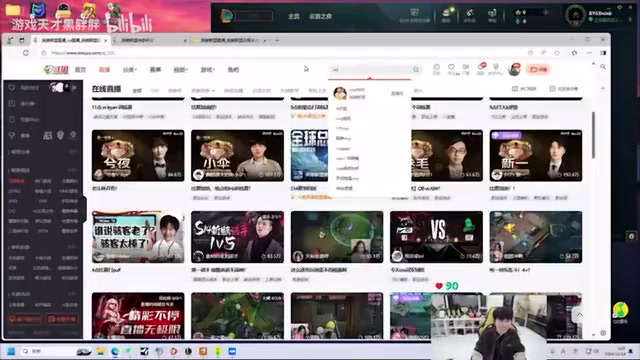The height and width of the screenshot is (360, 640).
Task: Select the 全部 filter tab
Action: point(137,91)
